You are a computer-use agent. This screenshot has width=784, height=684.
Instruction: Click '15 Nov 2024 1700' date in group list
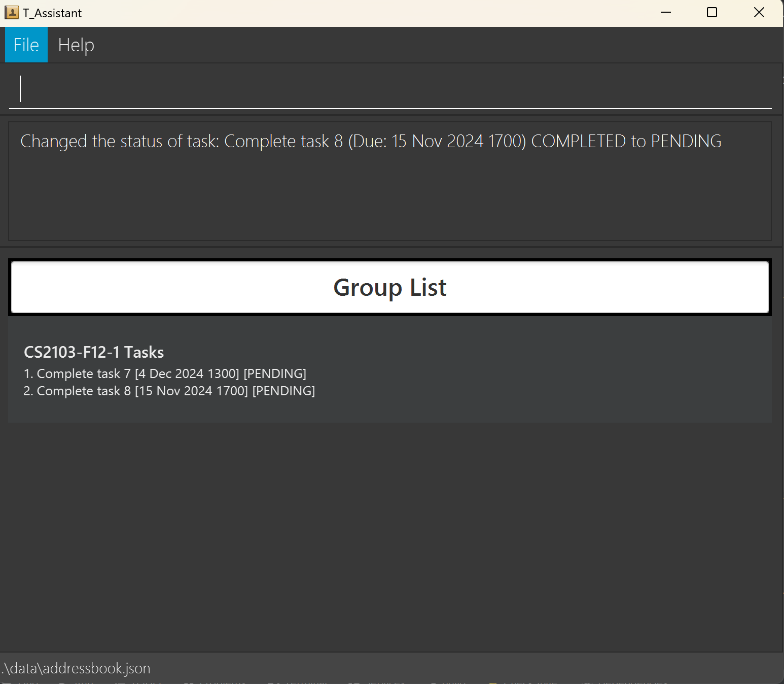point(191,391)
